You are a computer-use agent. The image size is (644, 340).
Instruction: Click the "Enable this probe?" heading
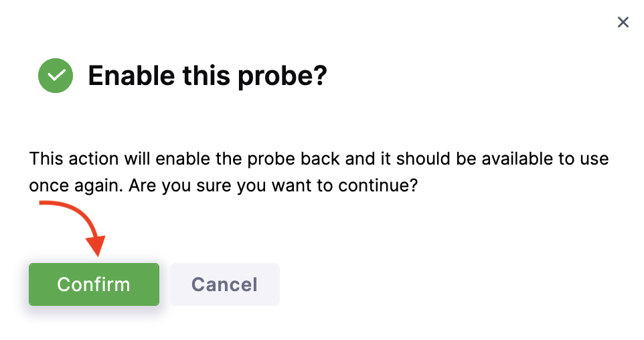(x=207, y=76)
